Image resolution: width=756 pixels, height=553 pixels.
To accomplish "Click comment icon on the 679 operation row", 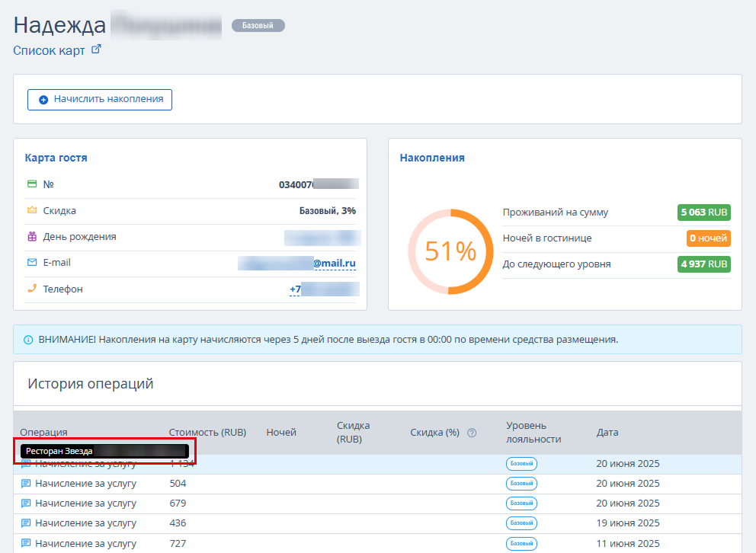I will 26,503.
